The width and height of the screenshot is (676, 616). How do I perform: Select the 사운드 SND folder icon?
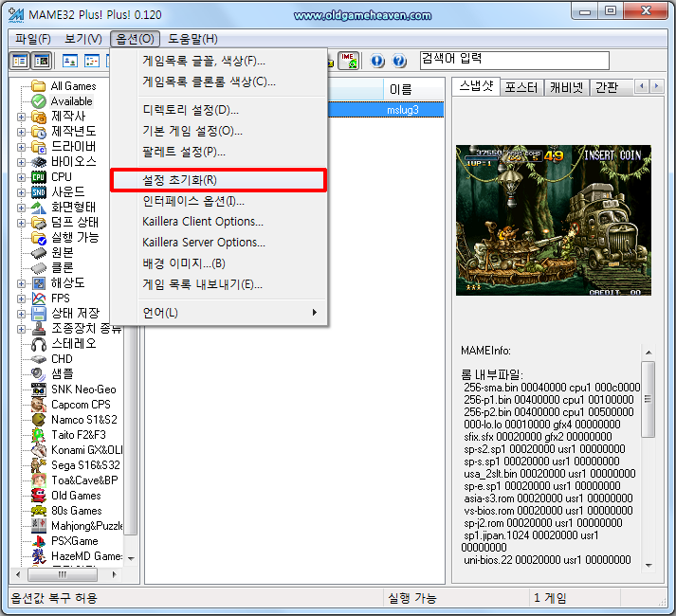click(39, 192)
